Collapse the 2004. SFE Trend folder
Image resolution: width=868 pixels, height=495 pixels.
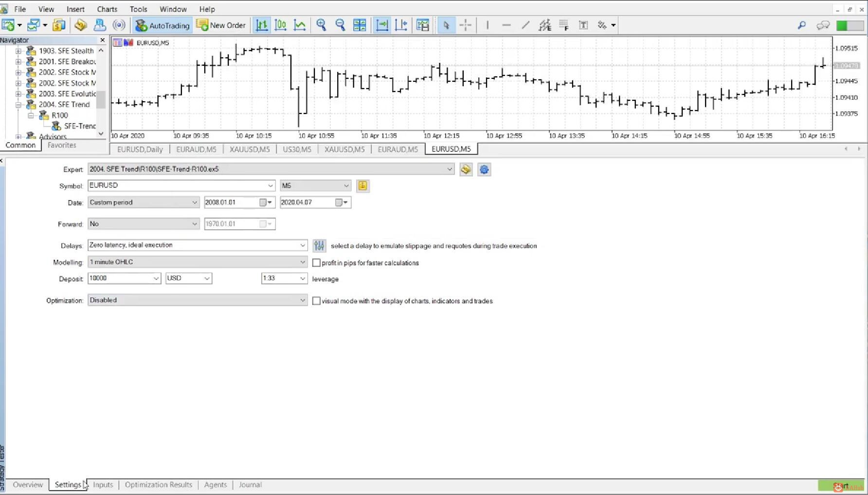coord(18,105)
